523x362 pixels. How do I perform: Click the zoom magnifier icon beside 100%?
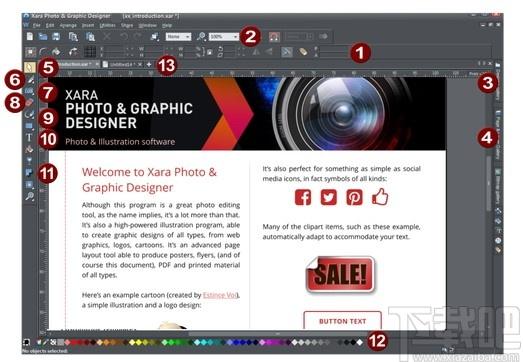click(201, 36)
